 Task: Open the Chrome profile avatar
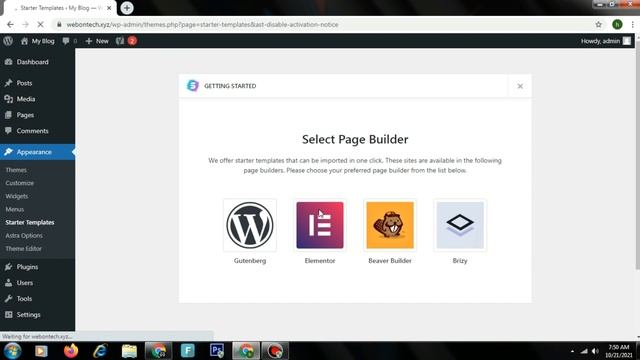tap(617, 24)
